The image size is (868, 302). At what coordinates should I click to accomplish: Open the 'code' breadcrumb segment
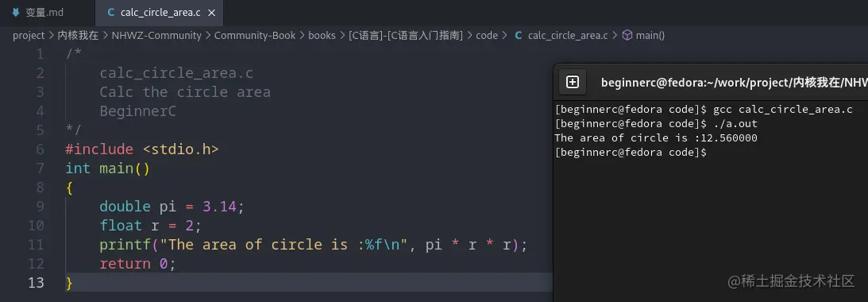(x=487, y=36)
